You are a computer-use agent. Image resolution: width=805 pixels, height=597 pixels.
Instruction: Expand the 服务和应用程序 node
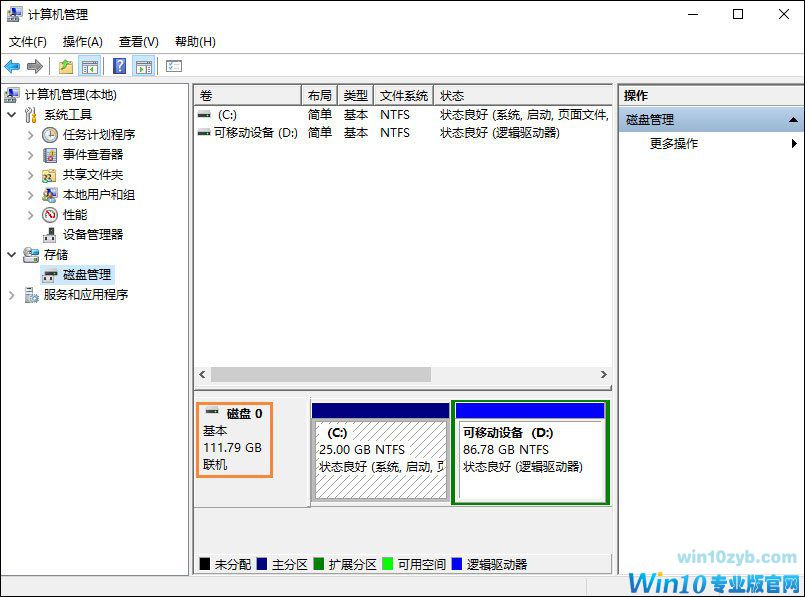click(10, 294)
